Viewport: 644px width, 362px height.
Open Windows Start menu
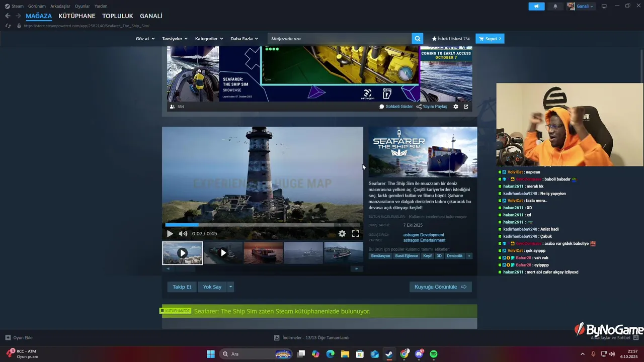pos(211,354)
